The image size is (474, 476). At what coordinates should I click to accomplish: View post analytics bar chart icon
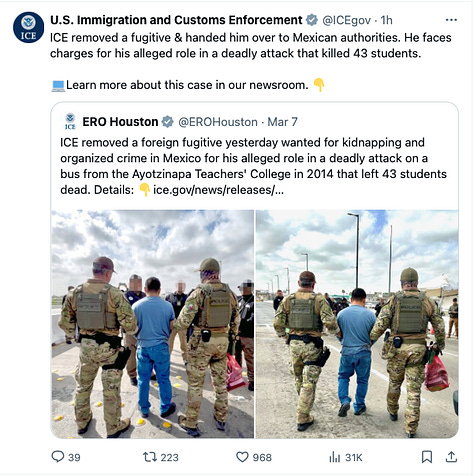pos(335,457)
